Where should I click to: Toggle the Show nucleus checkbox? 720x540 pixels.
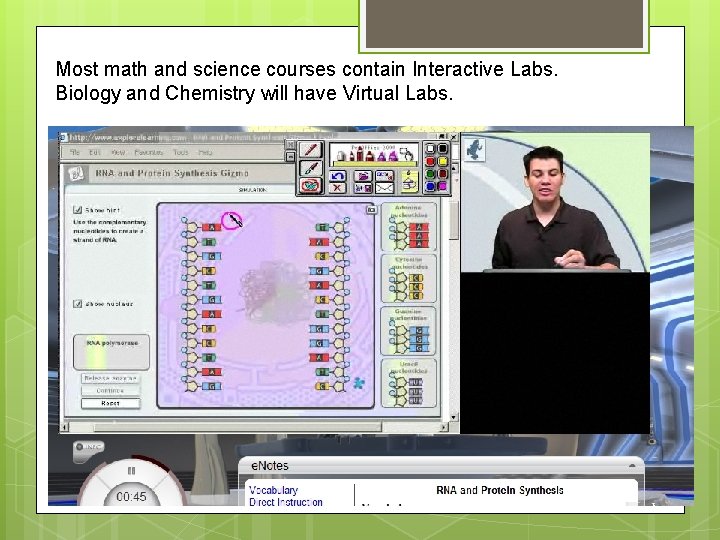[77, 304]
